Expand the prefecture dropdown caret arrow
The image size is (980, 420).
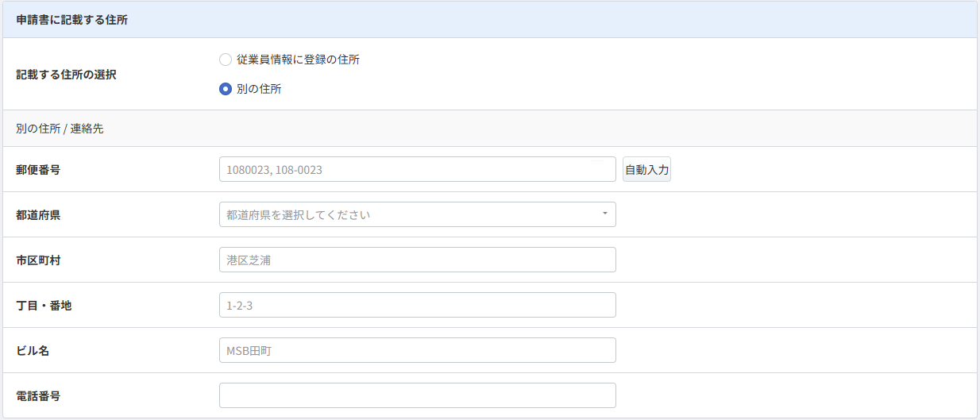click(x=604, y=214)
